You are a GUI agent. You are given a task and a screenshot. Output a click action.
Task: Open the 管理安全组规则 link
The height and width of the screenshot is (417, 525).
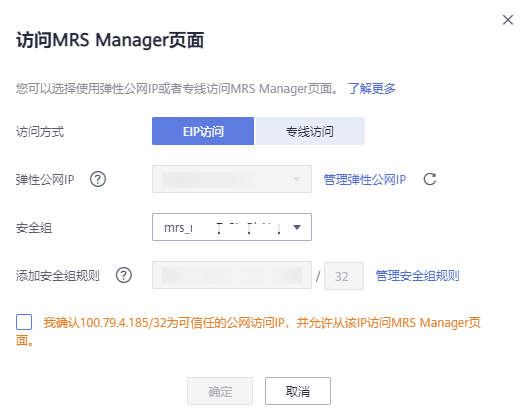tap(417, 276)
